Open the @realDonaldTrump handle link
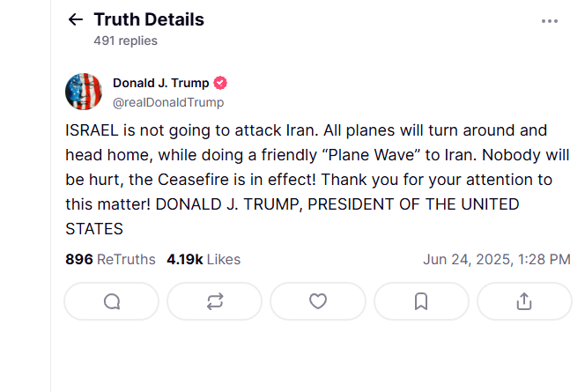This screenshot has width=585, height=392. click(168, 102)
